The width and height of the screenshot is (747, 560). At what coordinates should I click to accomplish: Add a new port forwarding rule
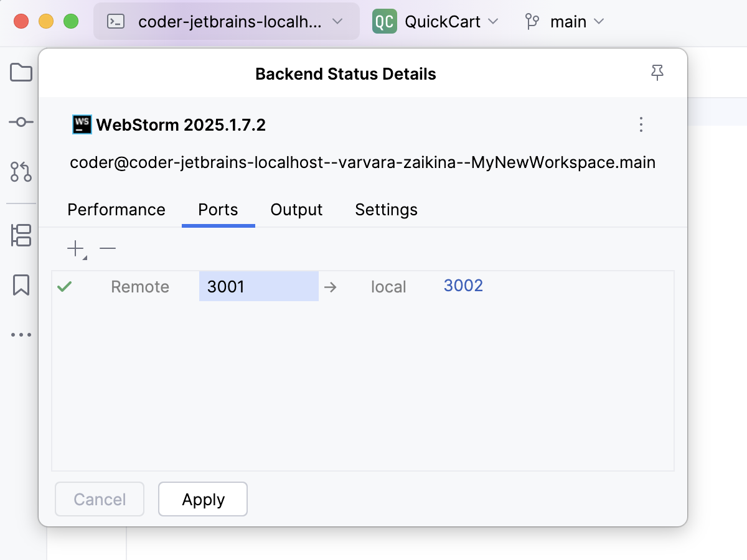77,250
